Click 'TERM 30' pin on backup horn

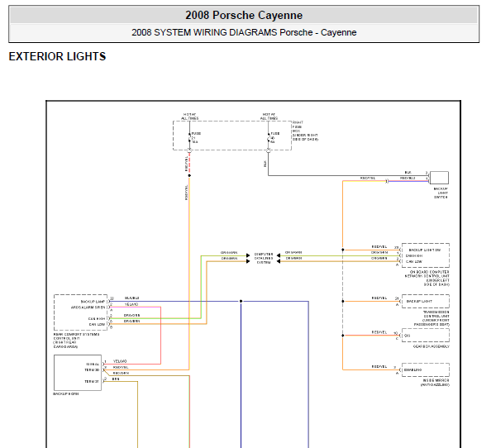[92, 369]
